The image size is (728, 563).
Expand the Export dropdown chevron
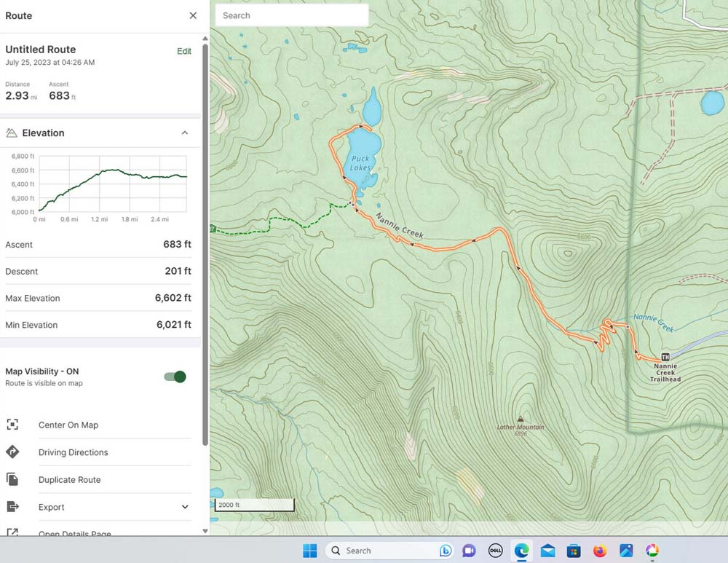185,507
